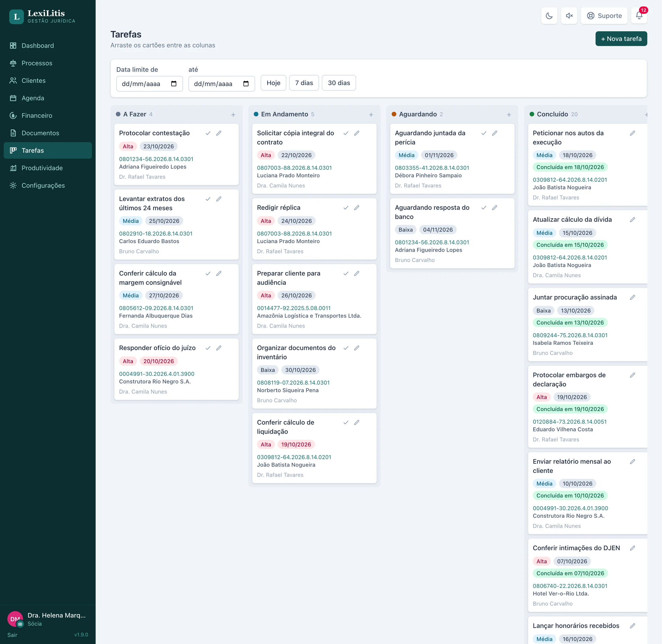Open process 0014477-92.2025.5.08.0011 link
Viewport: 662px width, 644px height.
[x=293, y=308]
